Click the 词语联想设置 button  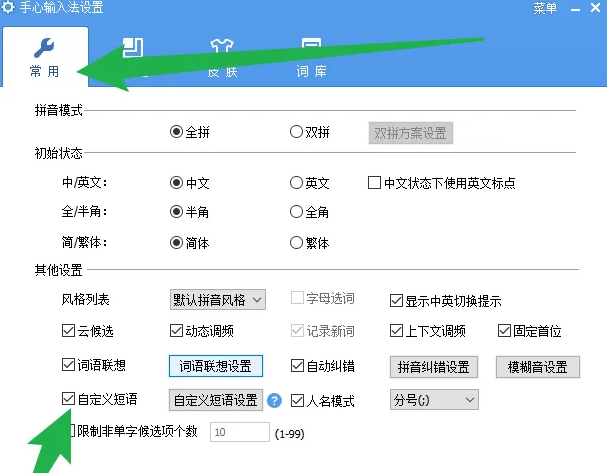point(215,367)
